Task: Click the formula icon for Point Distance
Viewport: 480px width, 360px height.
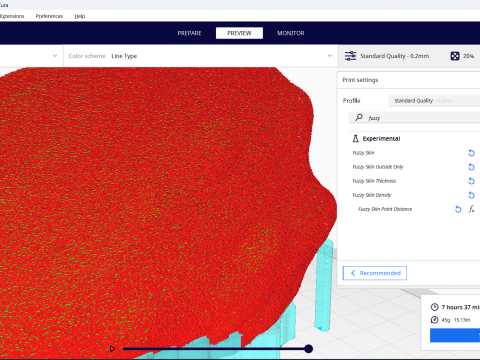Action: click(471, 209)
